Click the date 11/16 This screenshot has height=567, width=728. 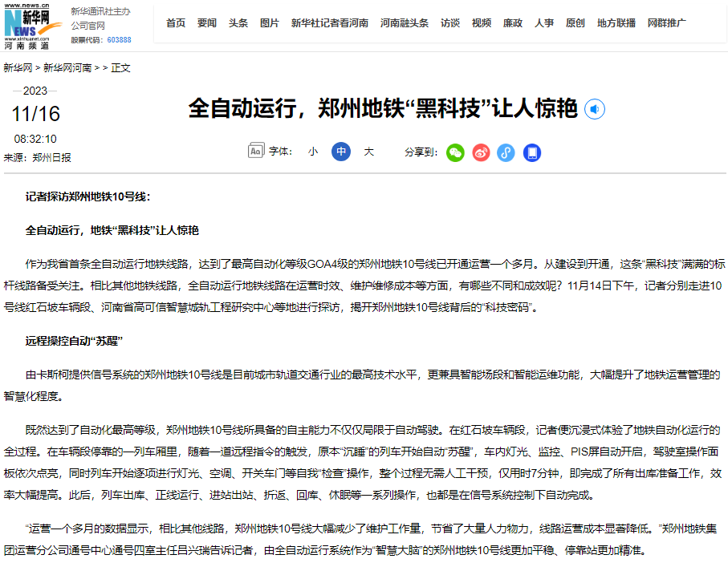point(35,114)
